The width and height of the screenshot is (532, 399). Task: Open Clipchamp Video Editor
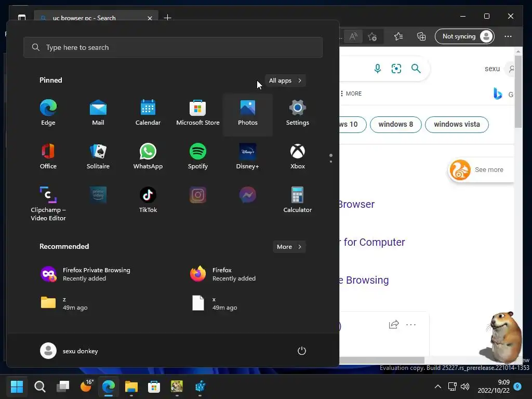(x=48, y=204)
